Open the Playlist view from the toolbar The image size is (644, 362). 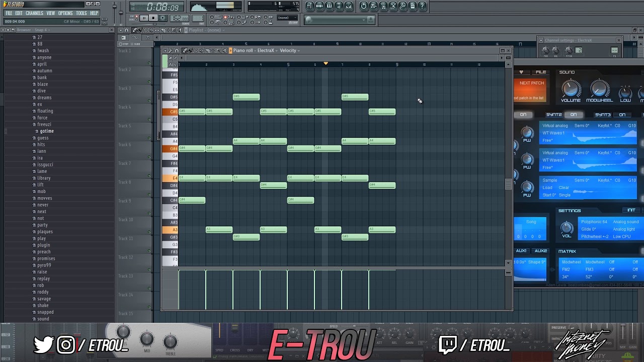pyautogui.click(x=309, y=6)
